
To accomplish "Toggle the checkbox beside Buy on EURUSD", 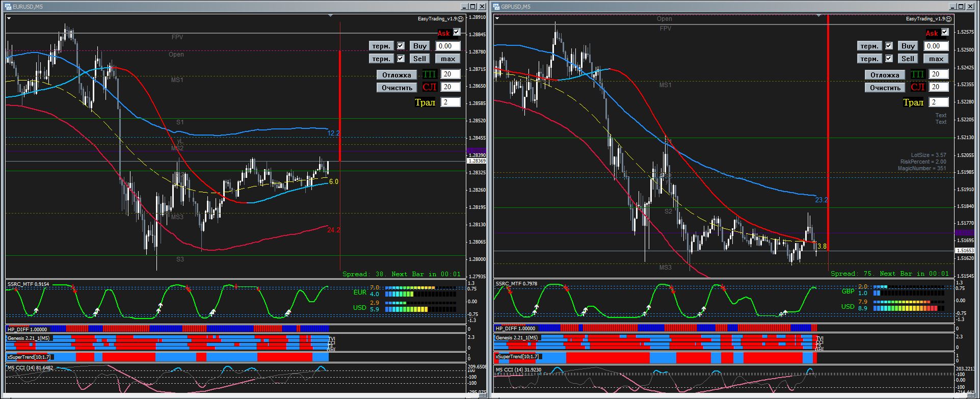I will point(401,46).
